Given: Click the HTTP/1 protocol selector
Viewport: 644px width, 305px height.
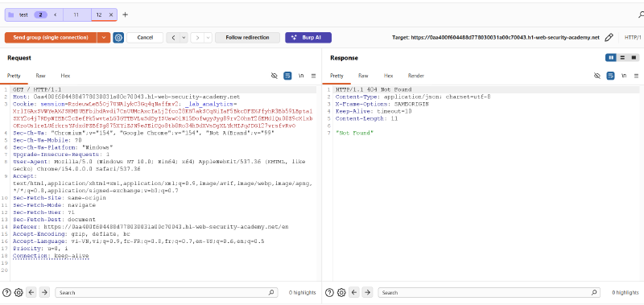Looking at the screenshot, I should pos(633,37).
